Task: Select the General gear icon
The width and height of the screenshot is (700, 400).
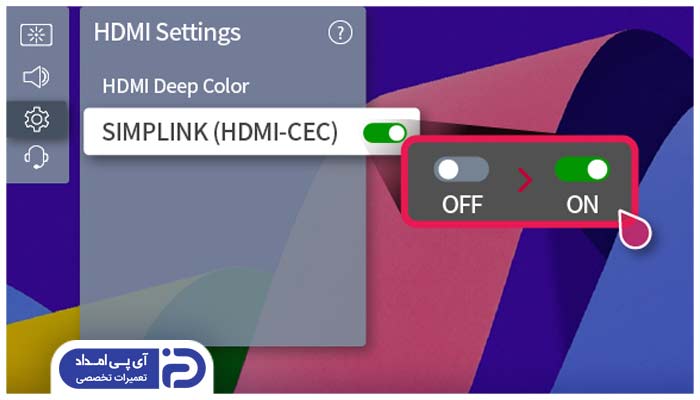Action: click(37, 119)
